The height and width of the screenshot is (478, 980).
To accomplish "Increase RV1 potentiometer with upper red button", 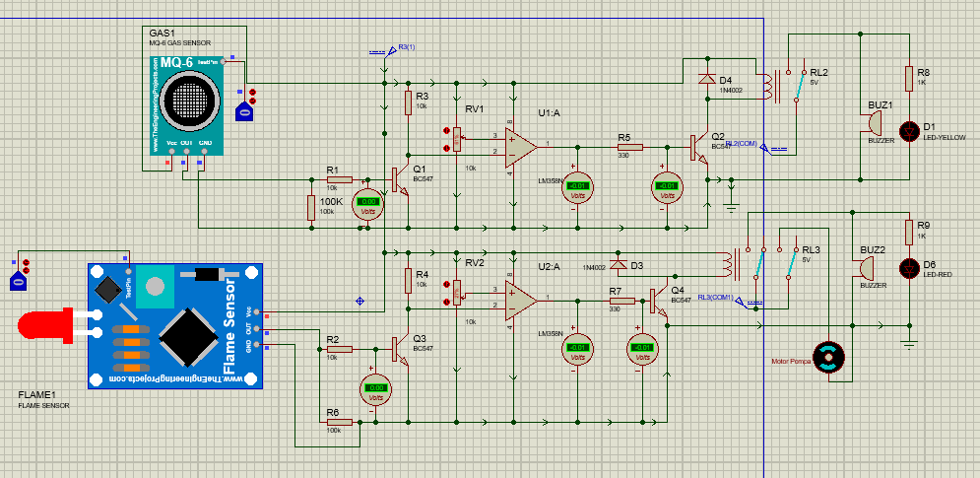I will (447, 131).
